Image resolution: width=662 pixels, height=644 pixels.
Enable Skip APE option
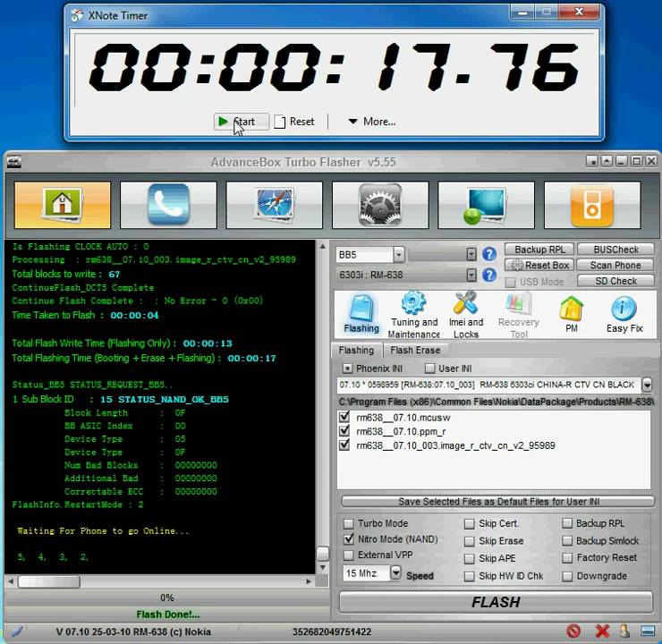(x=469, y=559)
